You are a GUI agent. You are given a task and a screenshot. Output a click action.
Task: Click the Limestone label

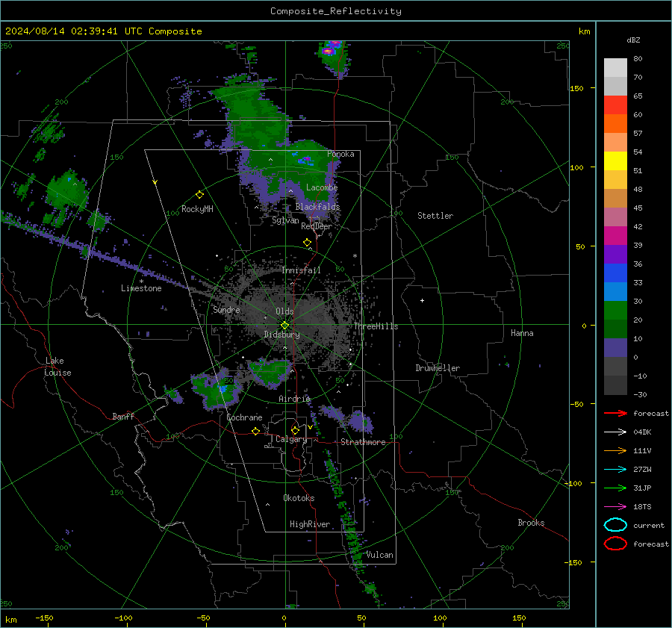[141, 288]
